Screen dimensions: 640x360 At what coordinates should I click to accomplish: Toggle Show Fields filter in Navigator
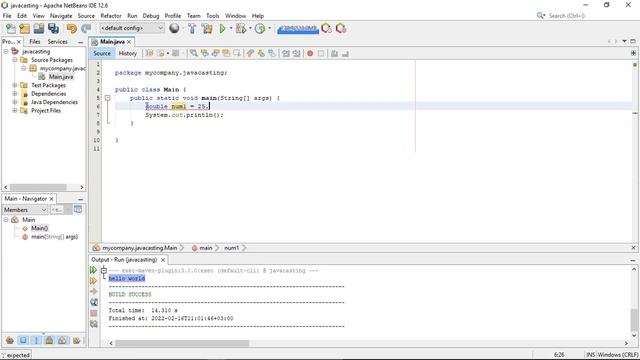click(x=23, y=340)
